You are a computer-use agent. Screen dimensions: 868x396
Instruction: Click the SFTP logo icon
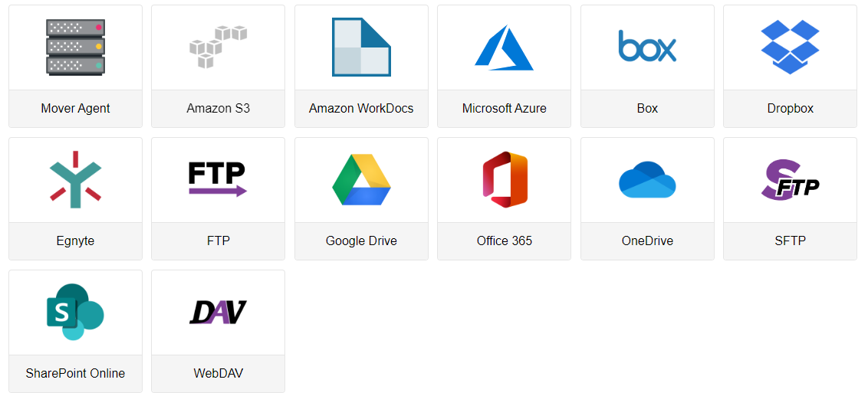tap(790, 180)
